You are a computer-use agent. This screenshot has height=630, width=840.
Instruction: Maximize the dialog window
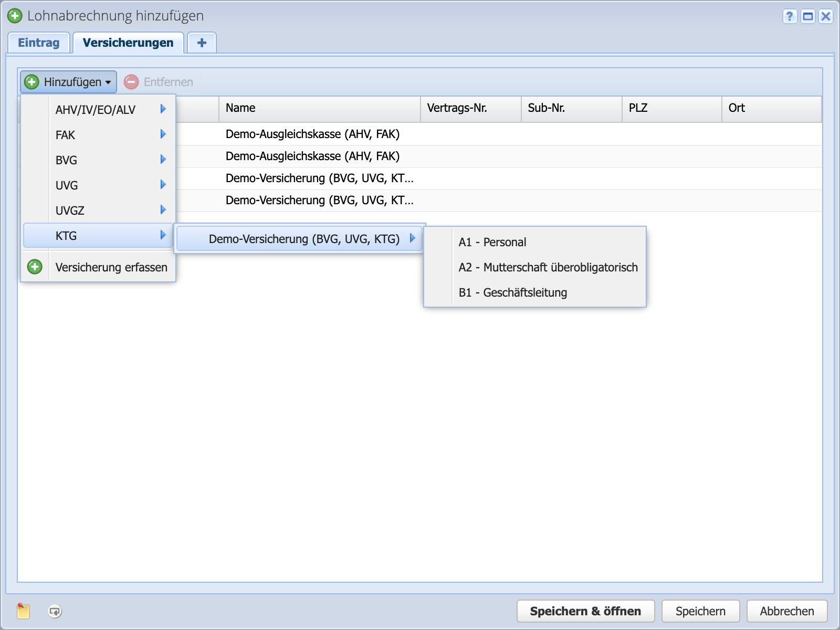808,16
